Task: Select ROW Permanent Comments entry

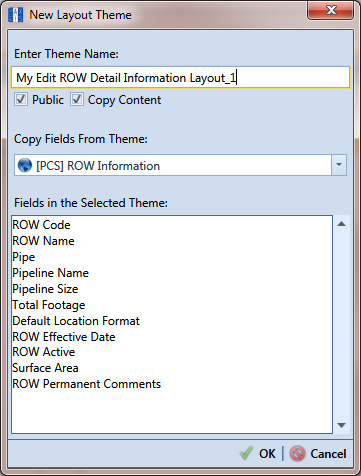Action: click(87, 384)
